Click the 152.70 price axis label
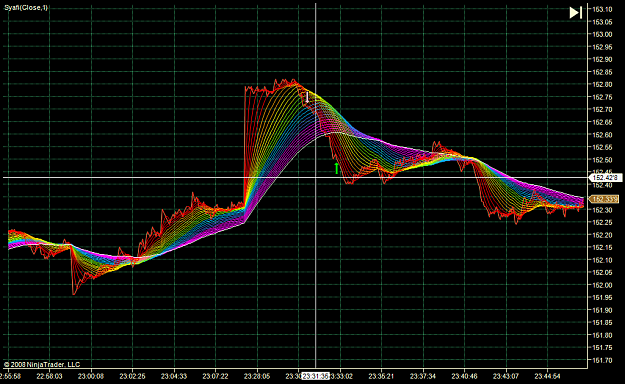The height and width of the screenshot is (384, 625). pos(602,110)
